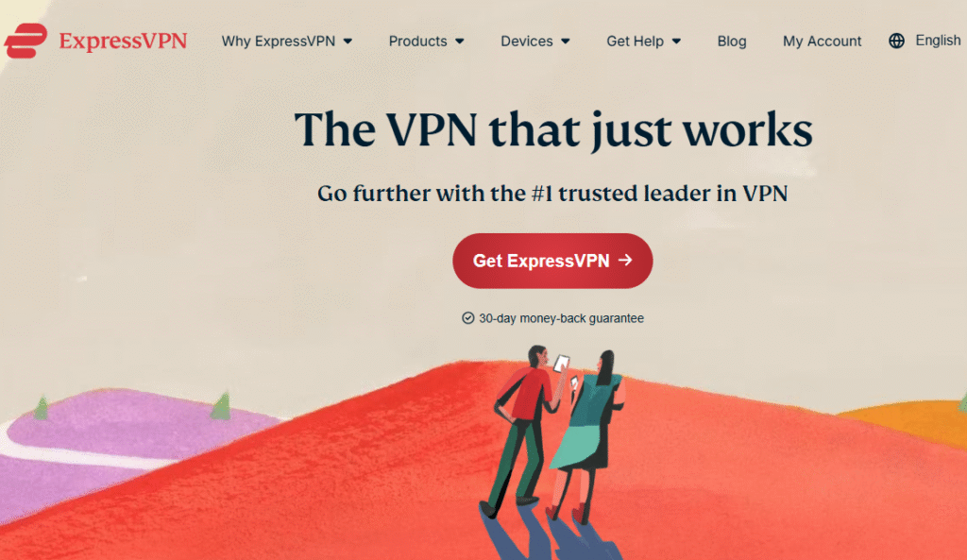Viewport: 967px width, 560px height.
Task: Select the English language option
Action: [x=938, y=41]
